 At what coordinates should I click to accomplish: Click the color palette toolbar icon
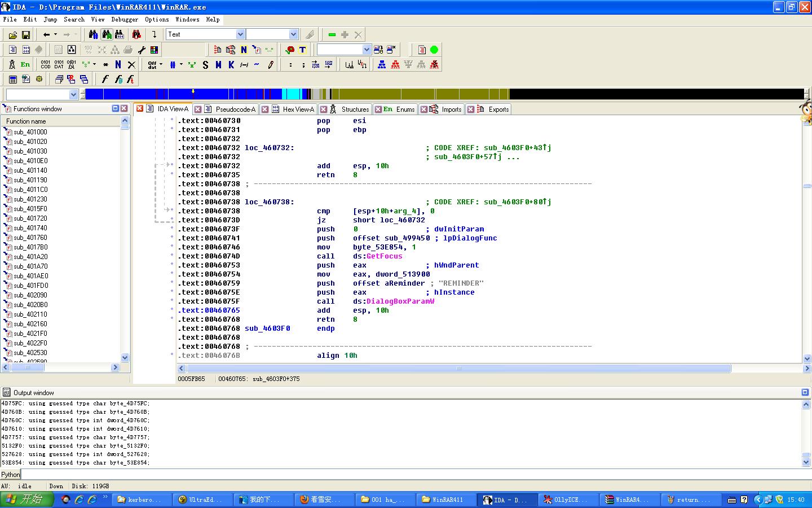[154, 50]
